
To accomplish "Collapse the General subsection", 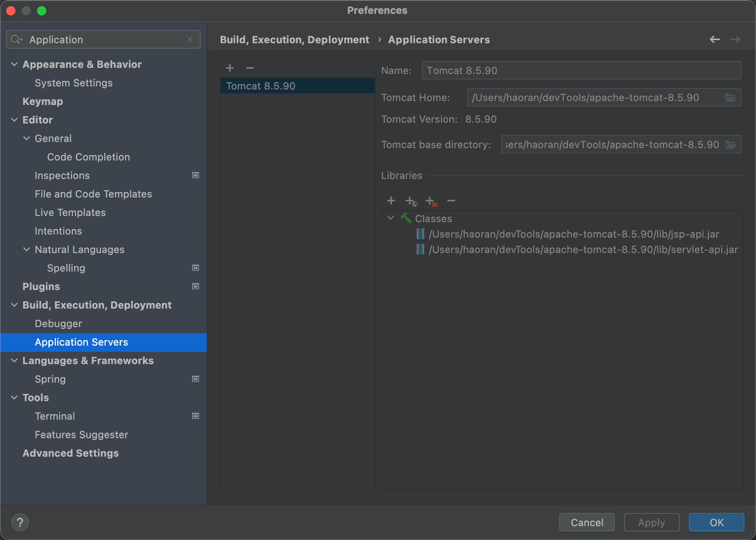I will 27,138.
